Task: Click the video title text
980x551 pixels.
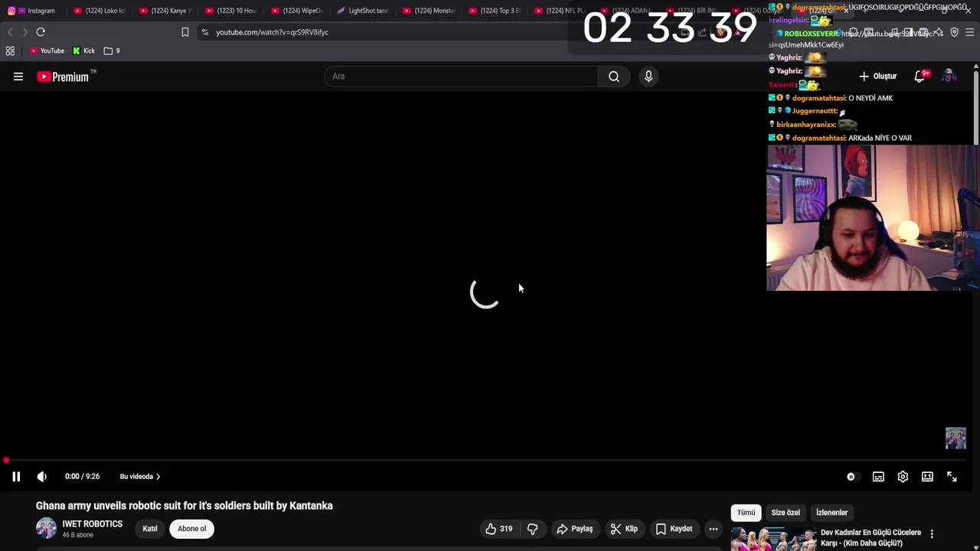Action: (185, 506)
